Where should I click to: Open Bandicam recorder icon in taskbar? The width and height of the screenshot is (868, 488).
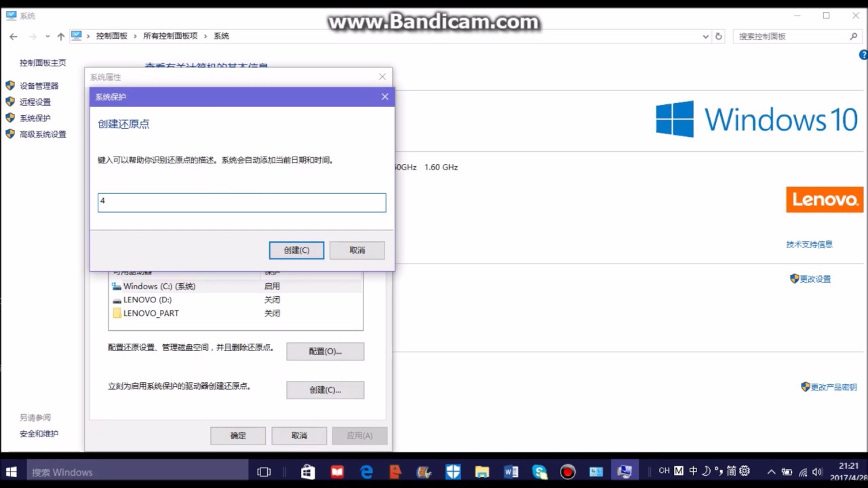click(568, 472)
